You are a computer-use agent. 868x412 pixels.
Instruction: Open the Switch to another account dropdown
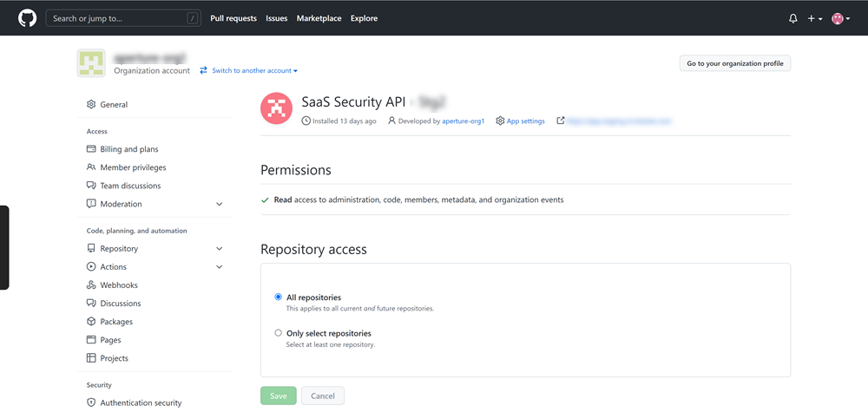[249, 71]
